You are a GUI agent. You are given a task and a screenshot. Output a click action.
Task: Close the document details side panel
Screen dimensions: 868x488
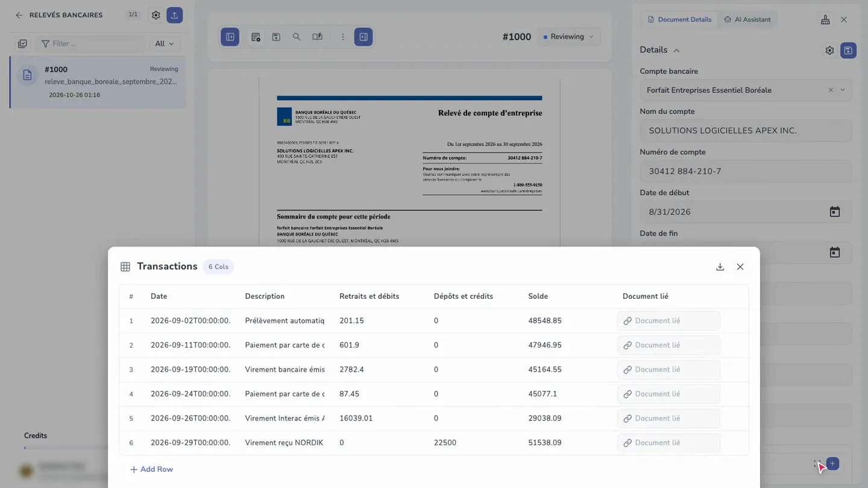(844, 19)
